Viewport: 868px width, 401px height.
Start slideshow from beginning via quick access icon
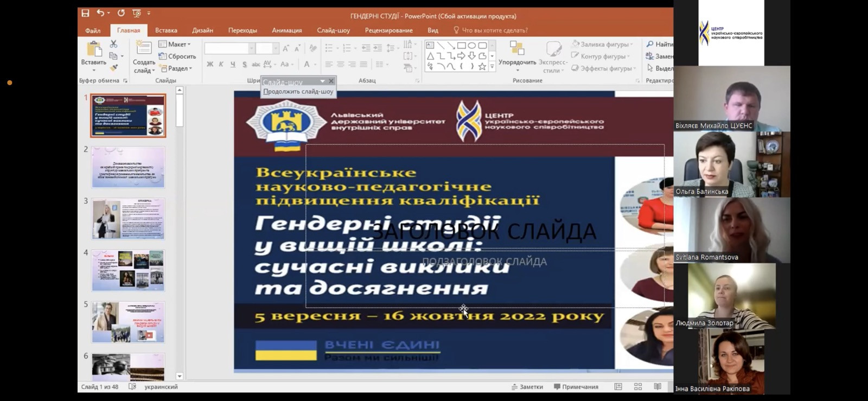point(136,13)
